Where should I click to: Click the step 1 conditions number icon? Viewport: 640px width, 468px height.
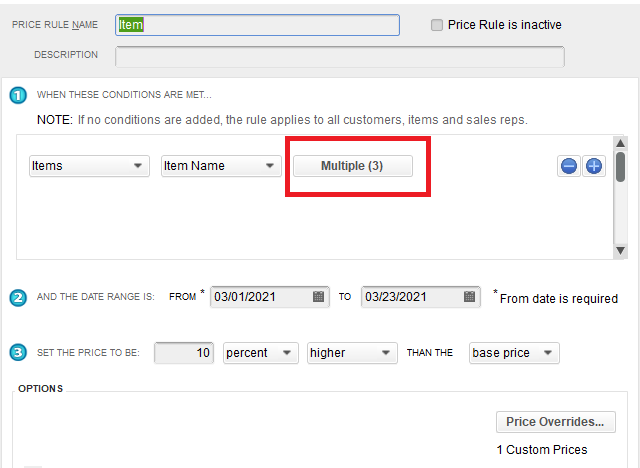click(18, 95)
